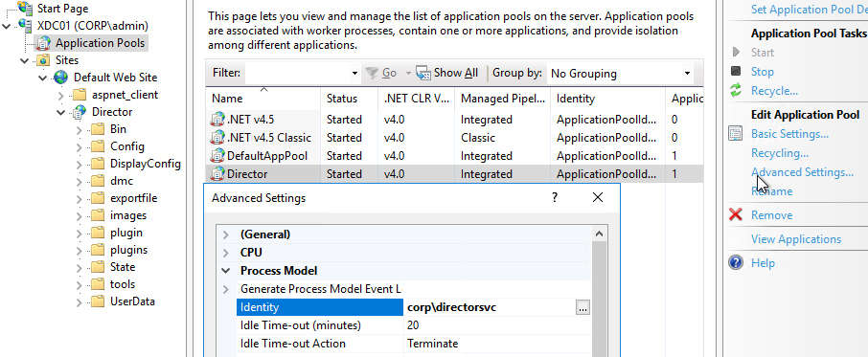Image resolution: width=868 pixels, height=357 pixels.
Task: Click the green Recycle icon
Action: point(736,91)
